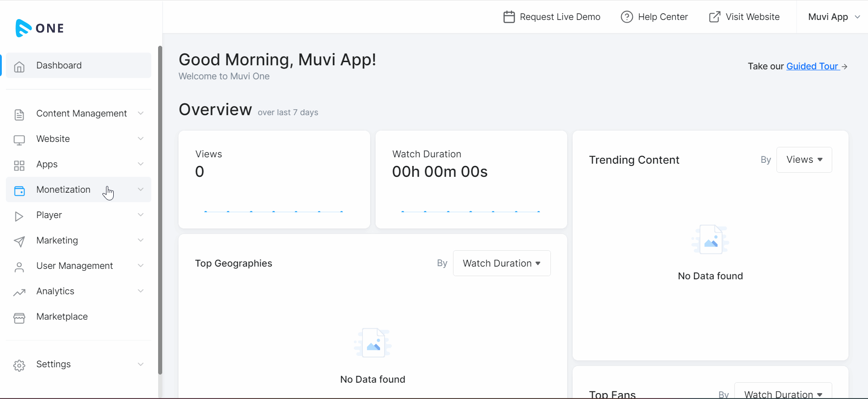
Task: Click the Apps grid icon
Action: pyautogui.click(x=19, y=165)
